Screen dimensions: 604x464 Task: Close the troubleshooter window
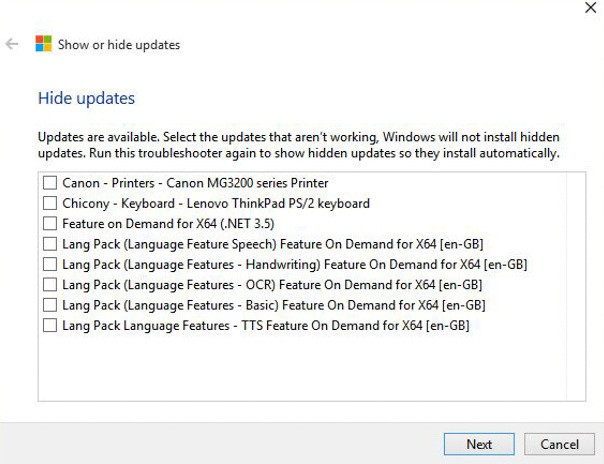click(x=588, y=7)
